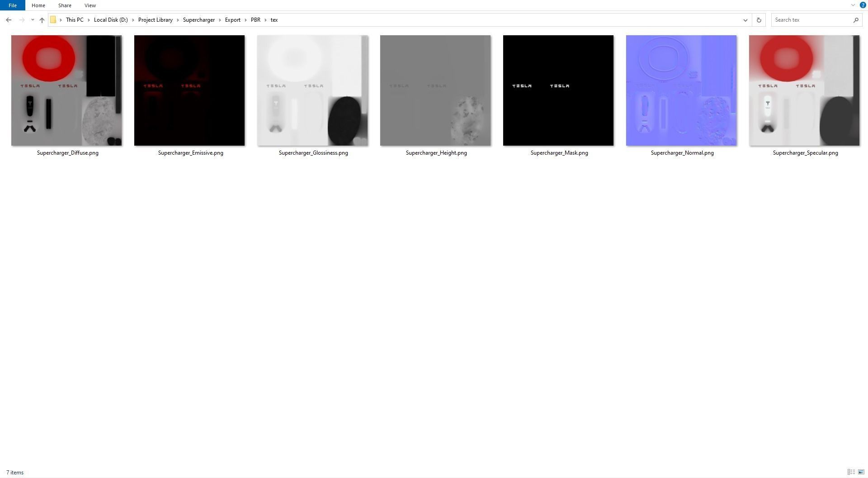Select the Supercharger_Normal thumbnail
The width and height of the screenshot is (868, 478).
click(681, 90)
